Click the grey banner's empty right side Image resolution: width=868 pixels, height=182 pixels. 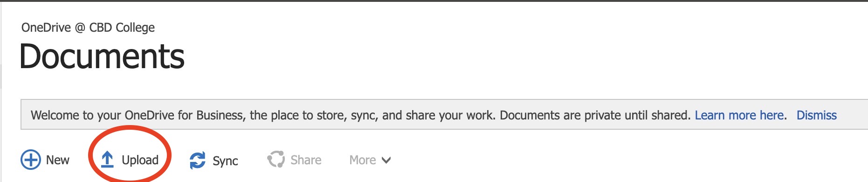point(853,115)
